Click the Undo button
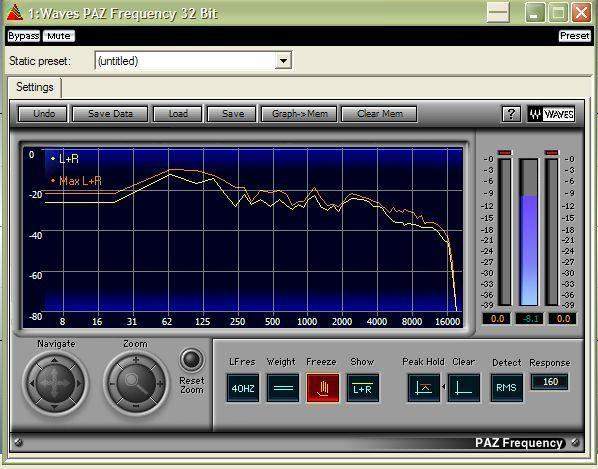 [43, 114]
